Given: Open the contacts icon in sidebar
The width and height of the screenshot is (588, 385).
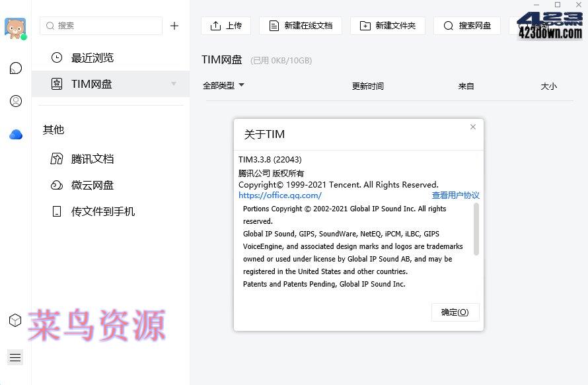Looking at the screenshot, I should click(15, 101).
